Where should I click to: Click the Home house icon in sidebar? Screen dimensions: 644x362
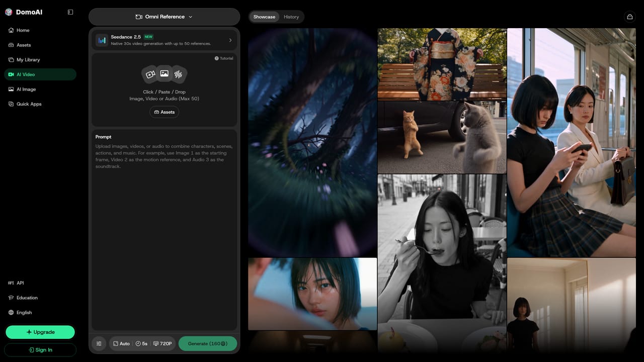tap(11, 30)
